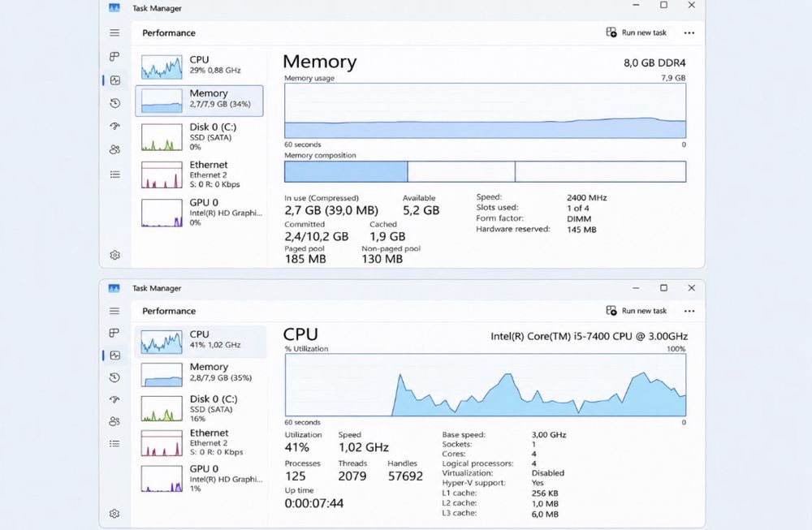812x530 pixels.
Task: Select GPU 0 1% item in lower window
Action: [x=201, y=478]
